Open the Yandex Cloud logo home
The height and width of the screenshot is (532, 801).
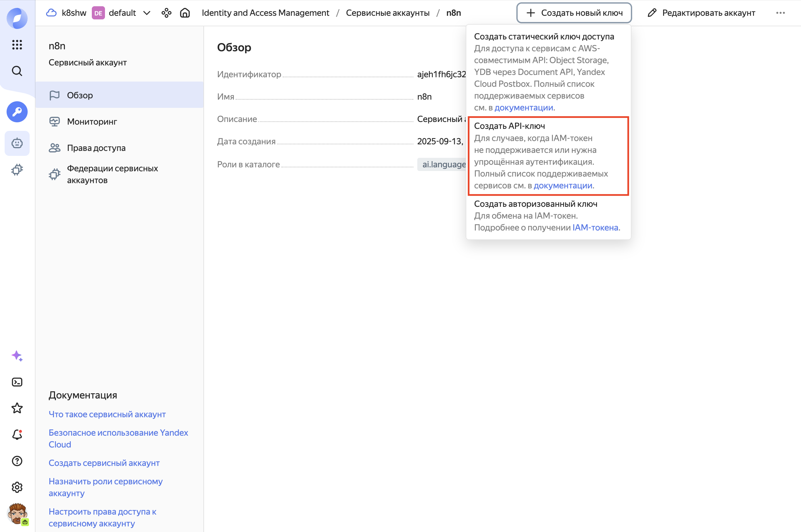coord(17,18)
